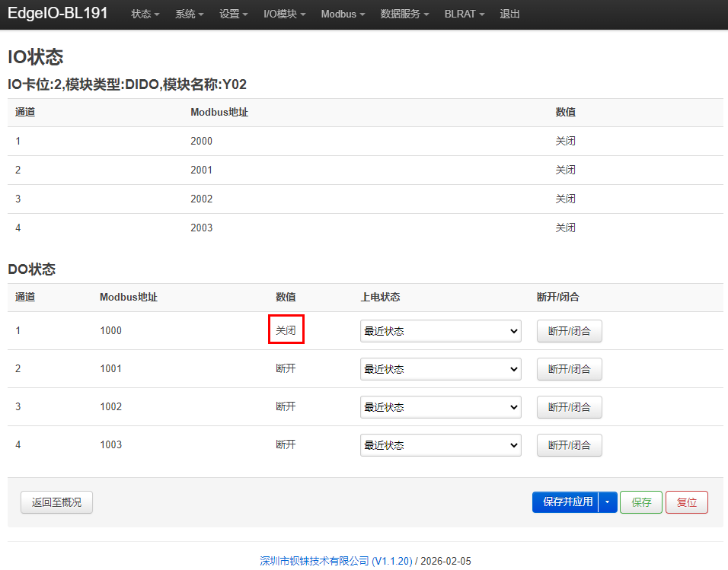The image size is (728, 570).
Task: Click the IO卡位:2 module subtitle
Action: 126,84
